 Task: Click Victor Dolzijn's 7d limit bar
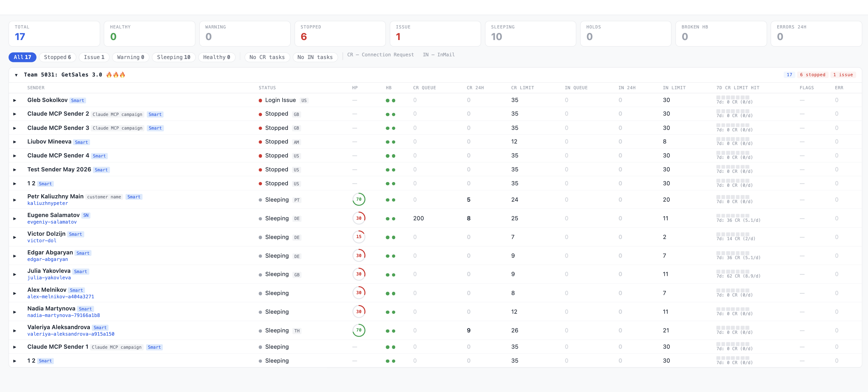tap(733, 234)
